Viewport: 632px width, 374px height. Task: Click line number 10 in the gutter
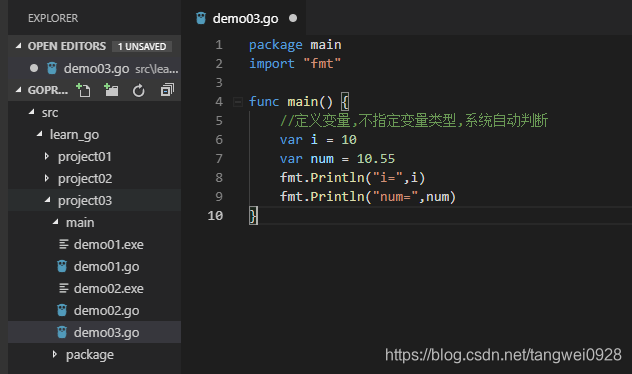[215, 216]
